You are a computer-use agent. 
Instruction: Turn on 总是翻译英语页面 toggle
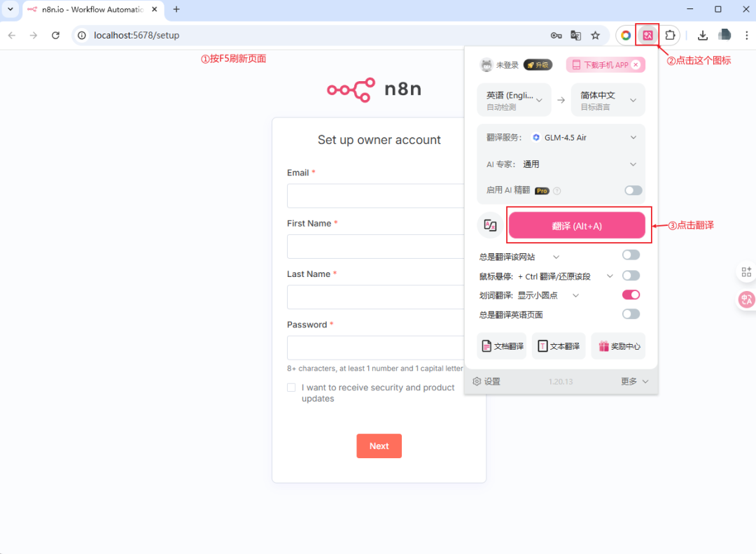coord(631,314)
